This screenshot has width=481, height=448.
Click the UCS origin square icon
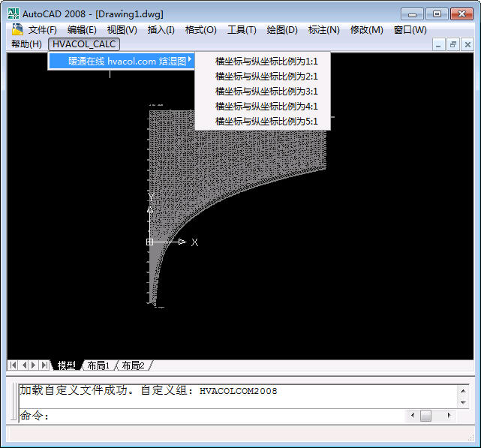click(x=149, y=242)
